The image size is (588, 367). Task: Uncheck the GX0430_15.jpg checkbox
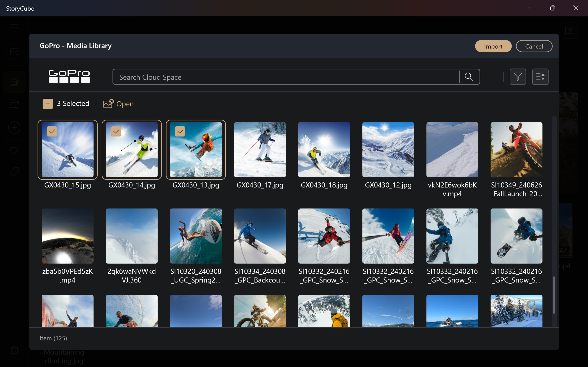tap(52, 131)
